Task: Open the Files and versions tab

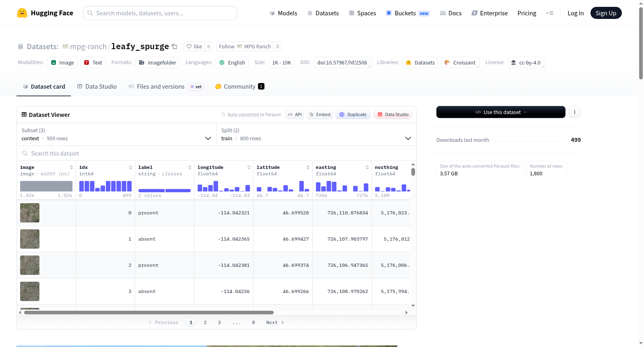Action: tap(165, 87)
